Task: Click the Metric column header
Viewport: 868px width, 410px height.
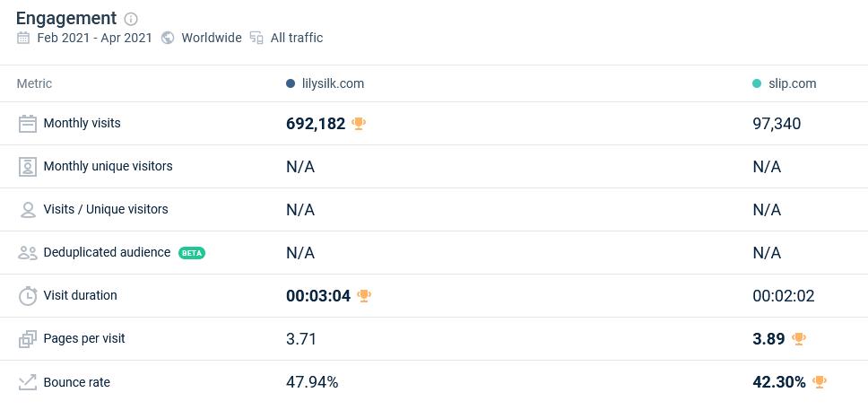Action: [x=34, y=83]
